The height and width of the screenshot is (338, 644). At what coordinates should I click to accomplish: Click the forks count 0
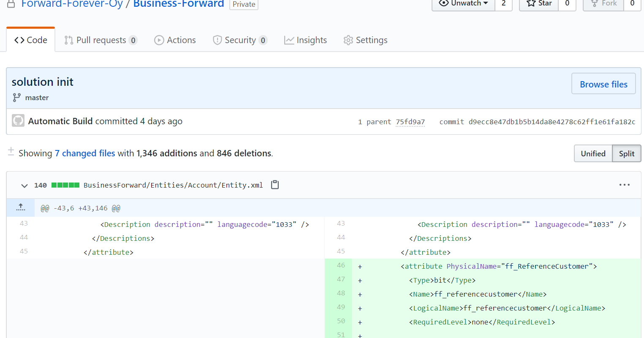pyautogui.click(x=632, y=3)
